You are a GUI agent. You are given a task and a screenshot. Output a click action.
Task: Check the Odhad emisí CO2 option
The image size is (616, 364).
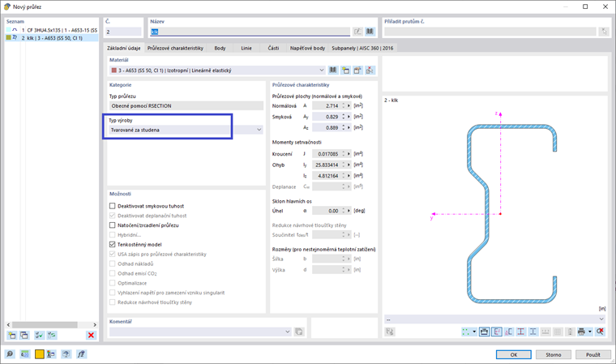point(113,273)
